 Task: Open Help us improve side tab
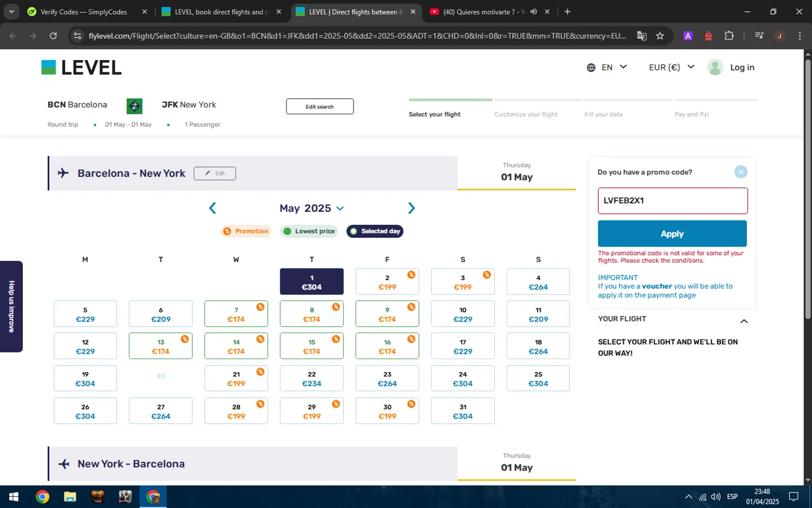11,307
